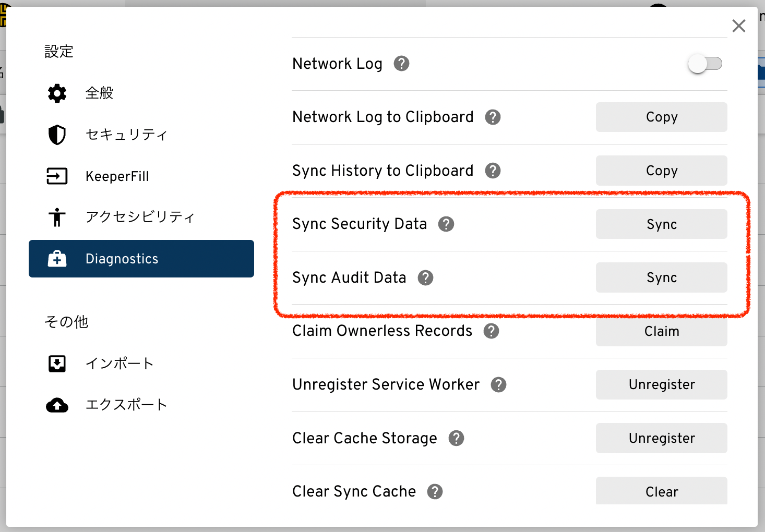Image resolution: width=765 pixels, height=532 pixels.
Task: Select the Diagnostics section
Action: tap(141, 259)
